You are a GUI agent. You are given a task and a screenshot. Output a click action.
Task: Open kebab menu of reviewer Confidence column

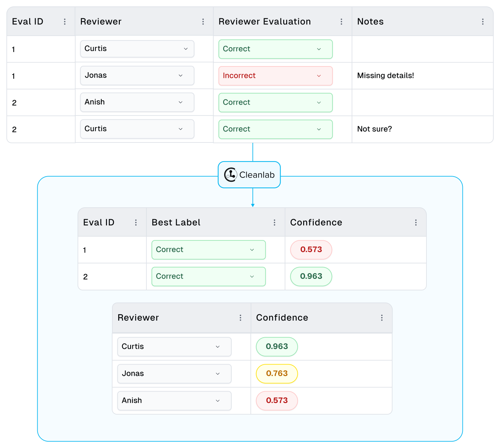coord(382,318)
